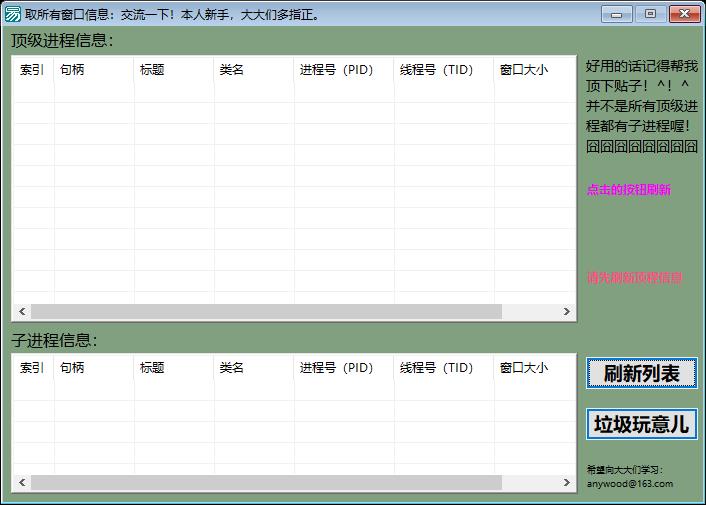Screen dimensions: 706x505
Task: Click 索引 header in child process list
Action: pos(32,368)
